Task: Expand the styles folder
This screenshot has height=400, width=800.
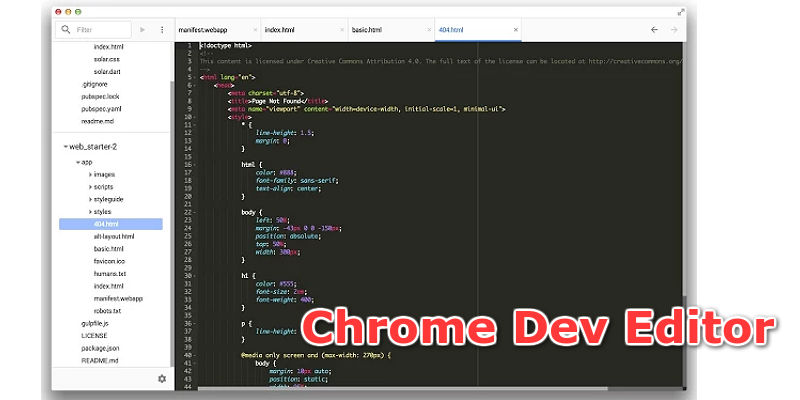Action: point(90,212)
